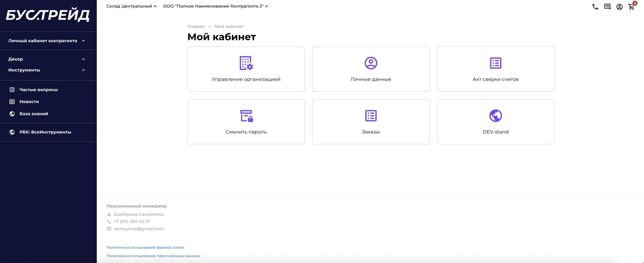Open the cookie usage policy link
This screenshot has width=644, height=263.
click(x=145, y=247)
